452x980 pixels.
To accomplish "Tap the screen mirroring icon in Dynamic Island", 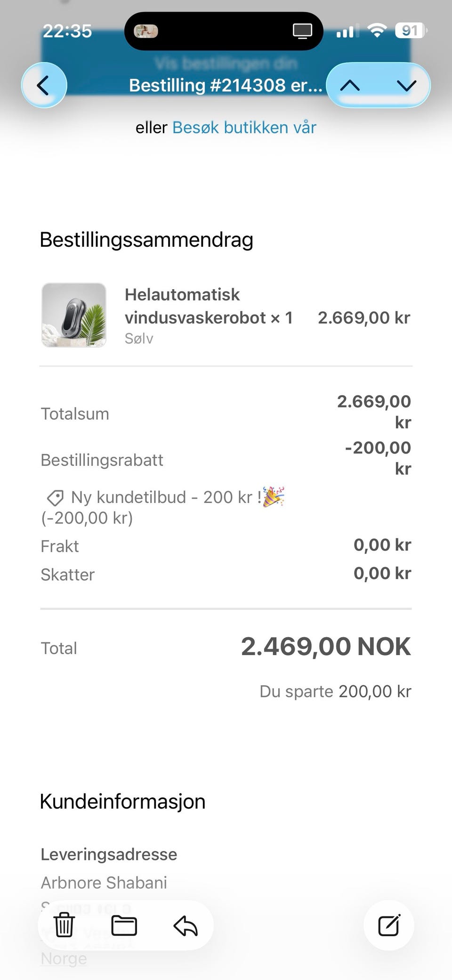I will (x=302, y=31).
